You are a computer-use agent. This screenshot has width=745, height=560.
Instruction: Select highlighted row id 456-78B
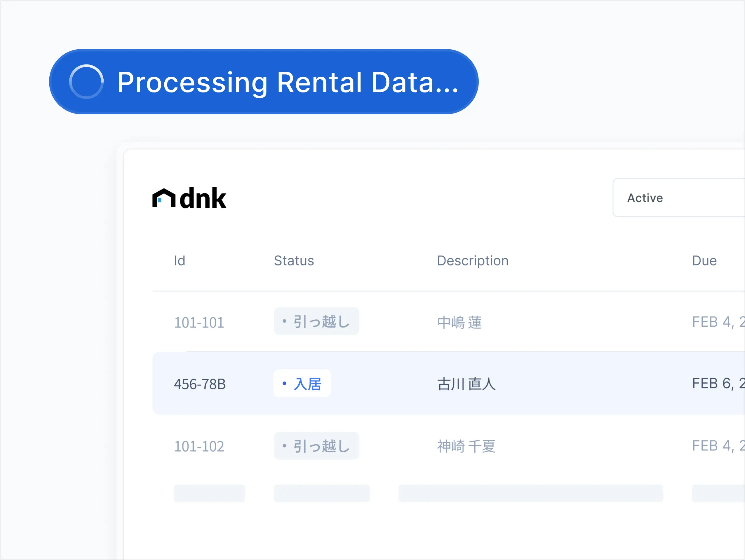(200, 384)
